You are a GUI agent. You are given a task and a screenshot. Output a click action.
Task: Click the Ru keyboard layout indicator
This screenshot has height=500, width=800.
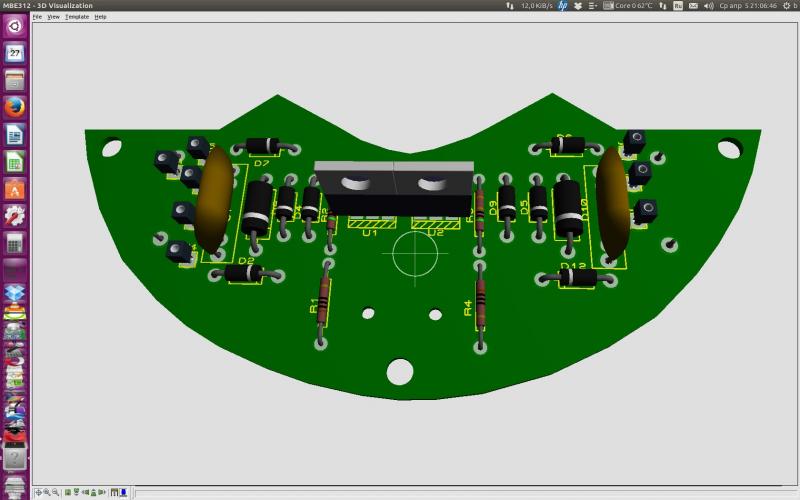[678, 5]
